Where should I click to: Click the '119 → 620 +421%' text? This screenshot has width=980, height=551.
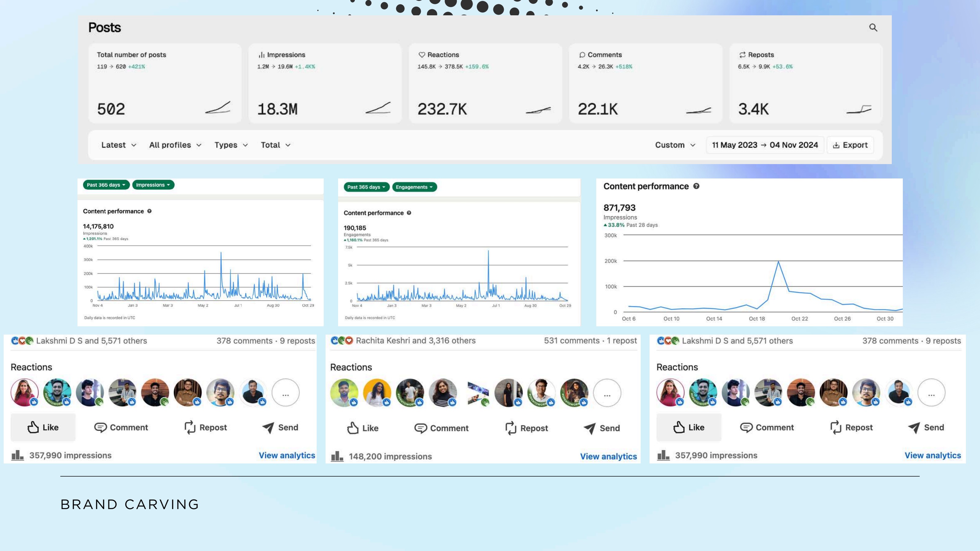click(x=121, y=66)
